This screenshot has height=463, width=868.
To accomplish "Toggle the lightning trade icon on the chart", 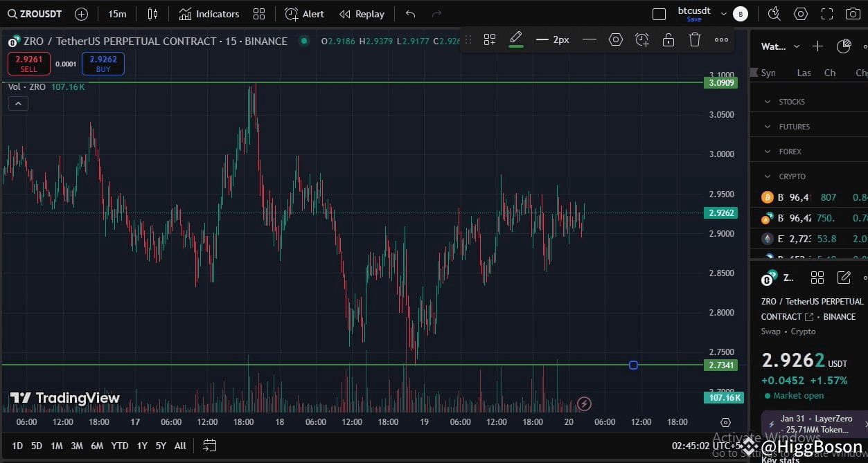I will pos(584,403).
